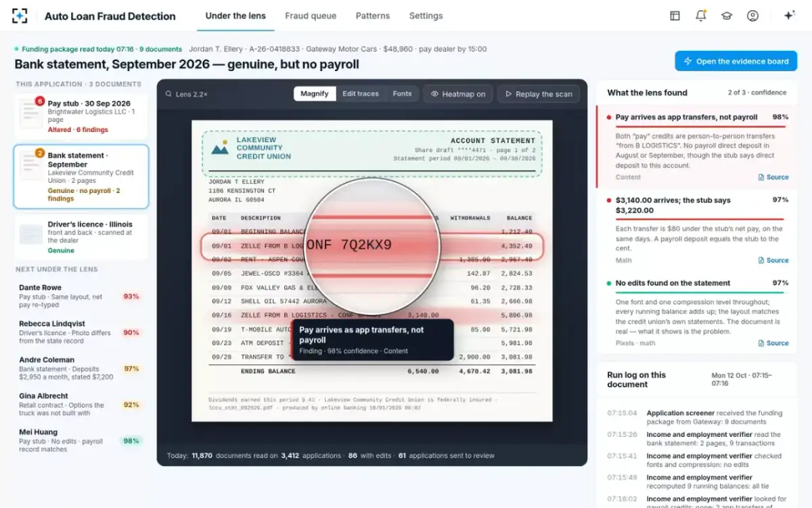Image resolution: width=812 pixels, height=508 pixels.
Task: Click the Lens 2.2× magnifier icon
Action: [168, 94]
